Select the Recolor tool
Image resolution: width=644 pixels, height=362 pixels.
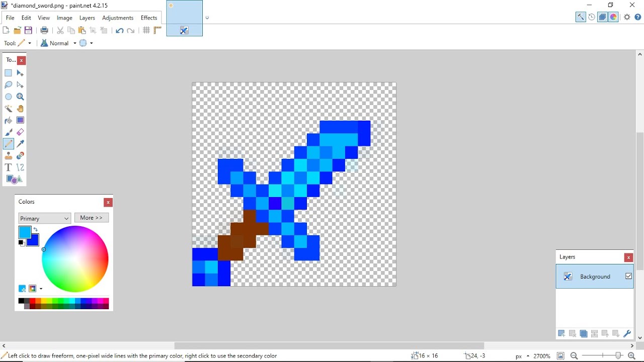(x=21, y=156)
